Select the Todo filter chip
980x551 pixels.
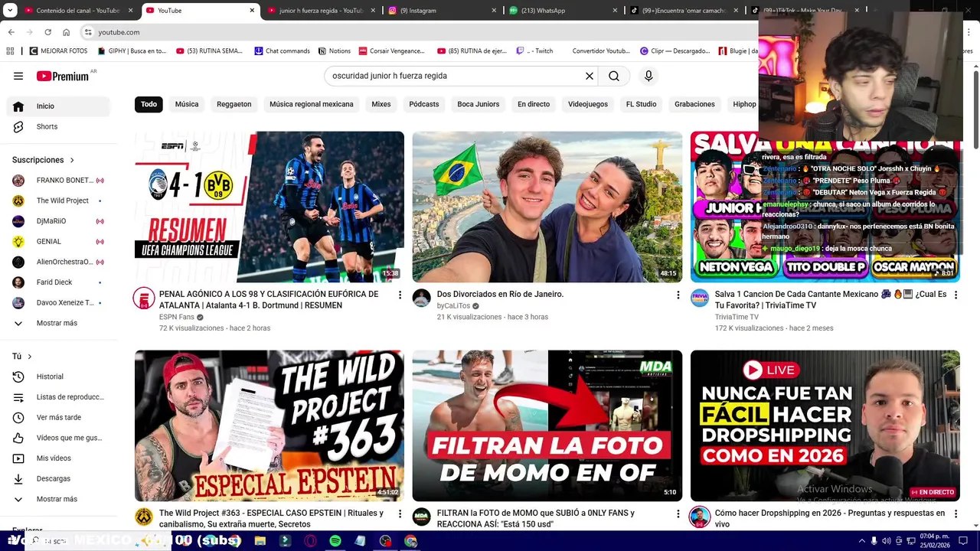149,104
